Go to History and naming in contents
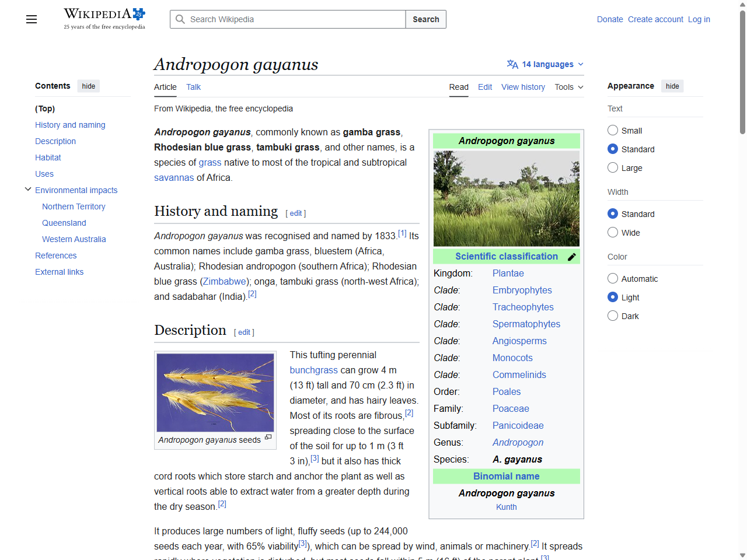 pos(70,125)
